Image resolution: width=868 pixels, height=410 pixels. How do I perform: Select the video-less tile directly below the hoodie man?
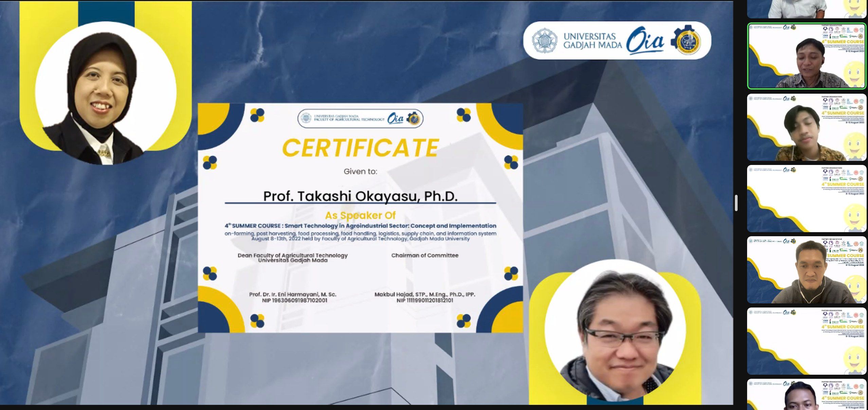807,341
